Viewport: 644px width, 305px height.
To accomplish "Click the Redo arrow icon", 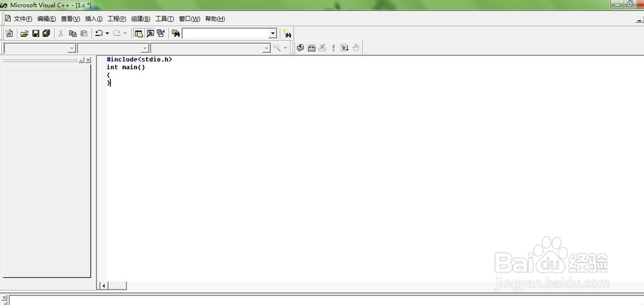I will tap(117, 34).
